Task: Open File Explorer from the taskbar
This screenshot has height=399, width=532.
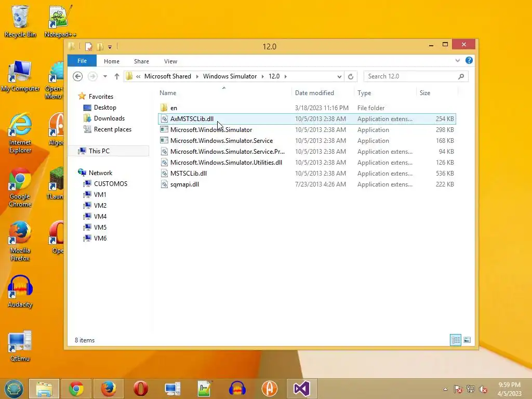Action: point(44,389)
